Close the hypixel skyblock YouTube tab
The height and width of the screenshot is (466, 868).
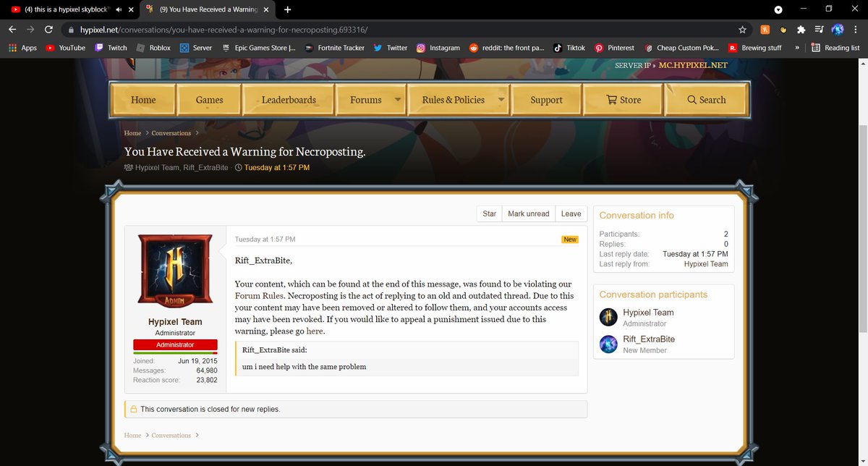(x=130, y=10)
